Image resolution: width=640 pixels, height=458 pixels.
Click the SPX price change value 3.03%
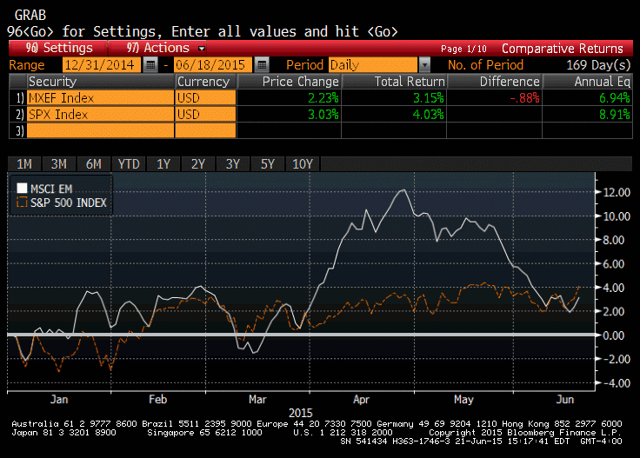323,114
